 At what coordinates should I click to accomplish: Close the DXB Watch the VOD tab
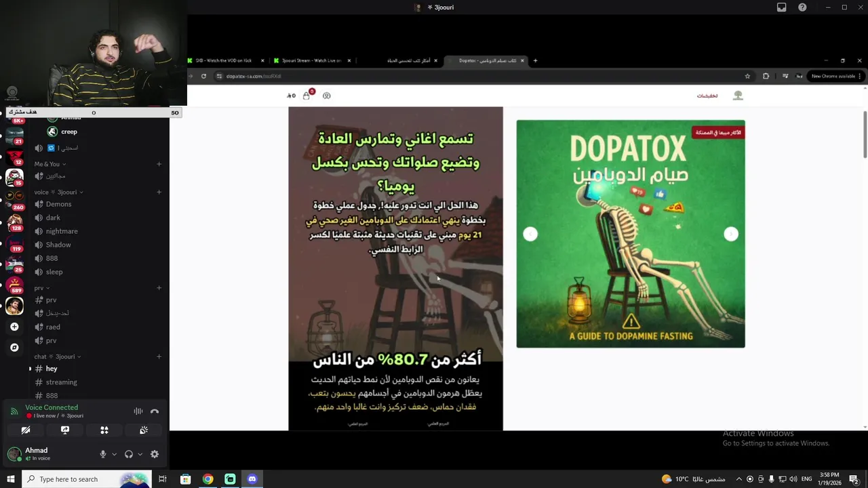coord(262,60)
